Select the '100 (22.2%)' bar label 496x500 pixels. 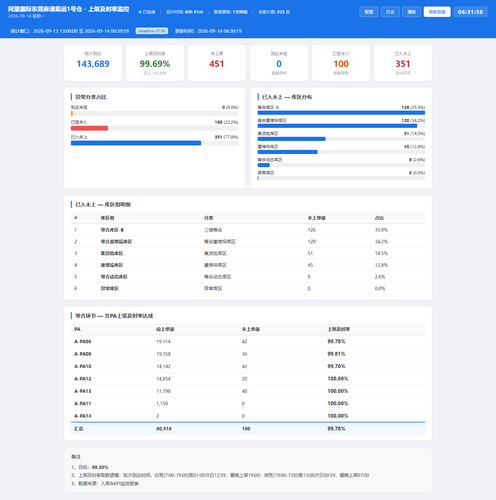[x=226, y=122]
